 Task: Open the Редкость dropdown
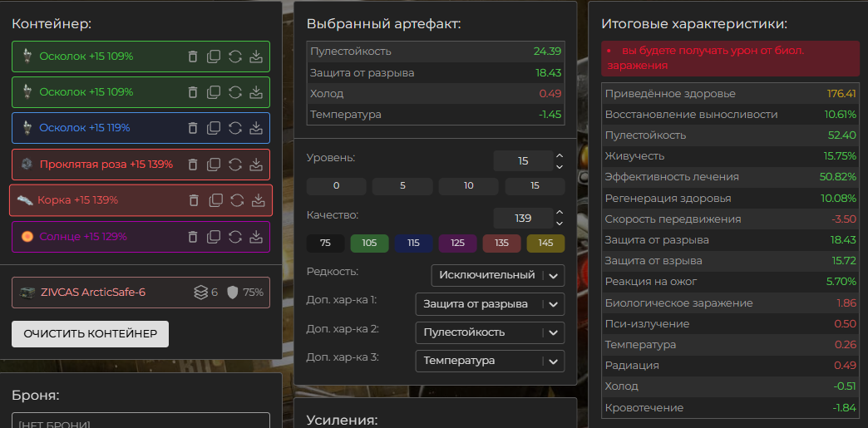click(497, 274)
